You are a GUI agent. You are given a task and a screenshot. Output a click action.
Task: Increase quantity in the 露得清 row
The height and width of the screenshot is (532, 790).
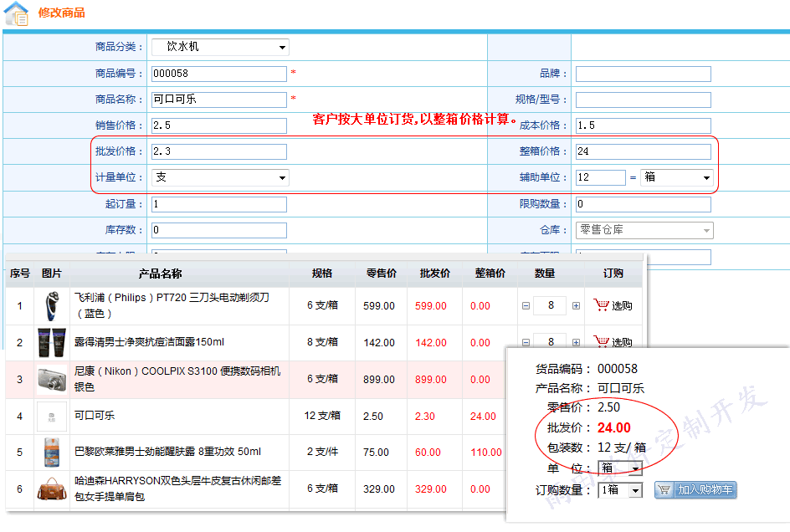click(x=576, y=343)
